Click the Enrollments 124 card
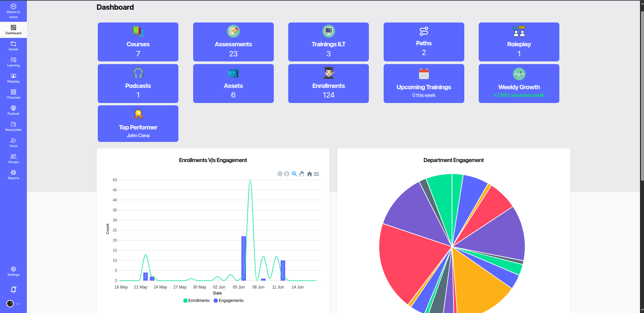 (x=328, y=84)
